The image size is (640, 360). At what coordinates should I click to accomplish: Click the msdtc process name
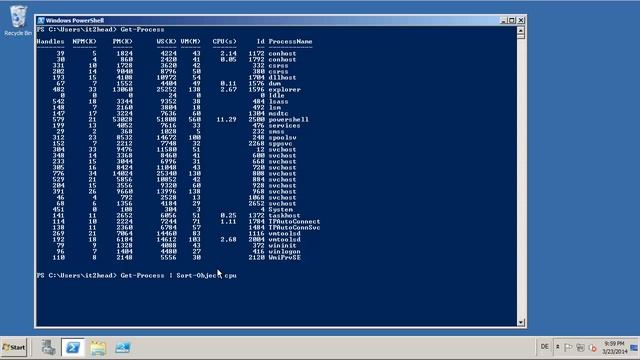[278, 113]
